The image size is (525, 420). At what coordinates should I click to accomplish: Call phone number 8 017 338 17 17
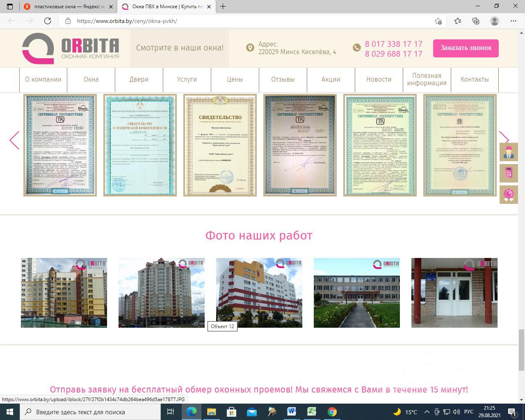coord(393,44)
